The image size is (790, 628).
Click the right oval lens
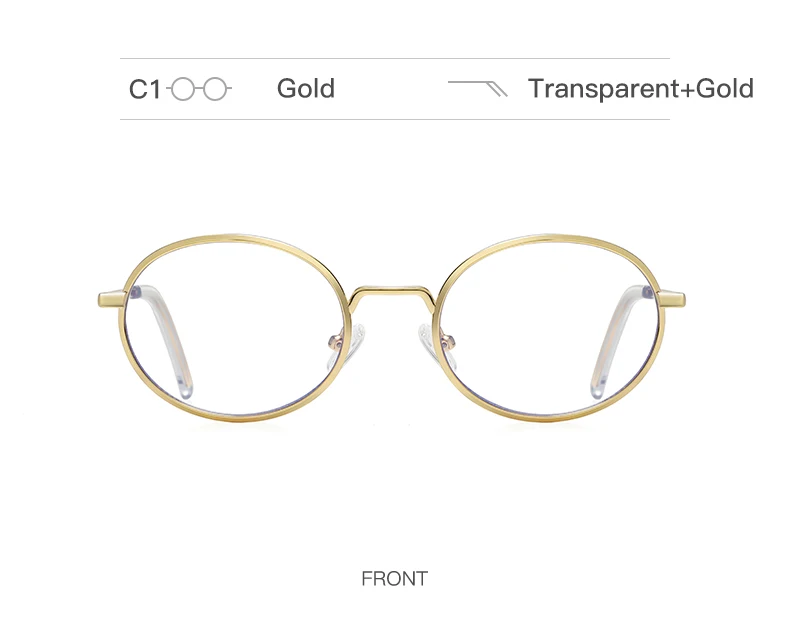[x=550, y=328]
